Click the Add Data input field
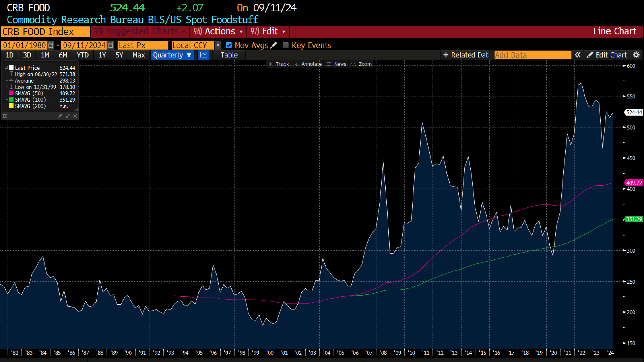 tap(533, 55)
